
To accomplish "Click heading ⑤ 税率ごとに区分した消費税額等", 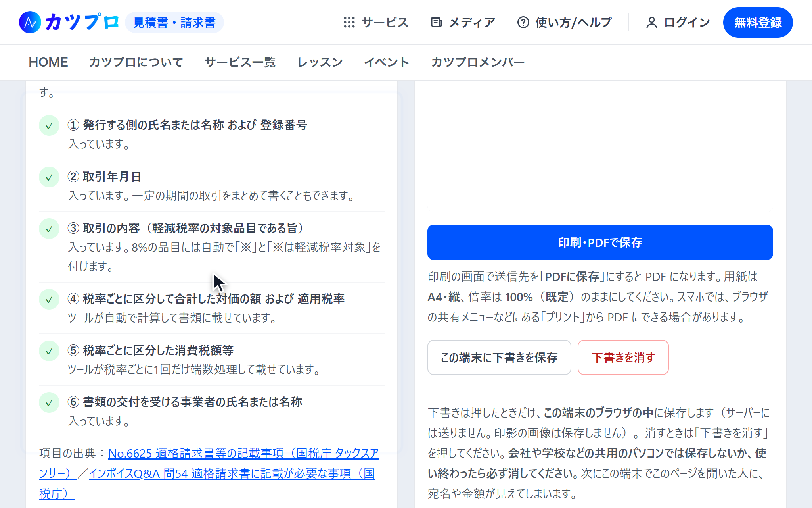I will tap(151, 350).
